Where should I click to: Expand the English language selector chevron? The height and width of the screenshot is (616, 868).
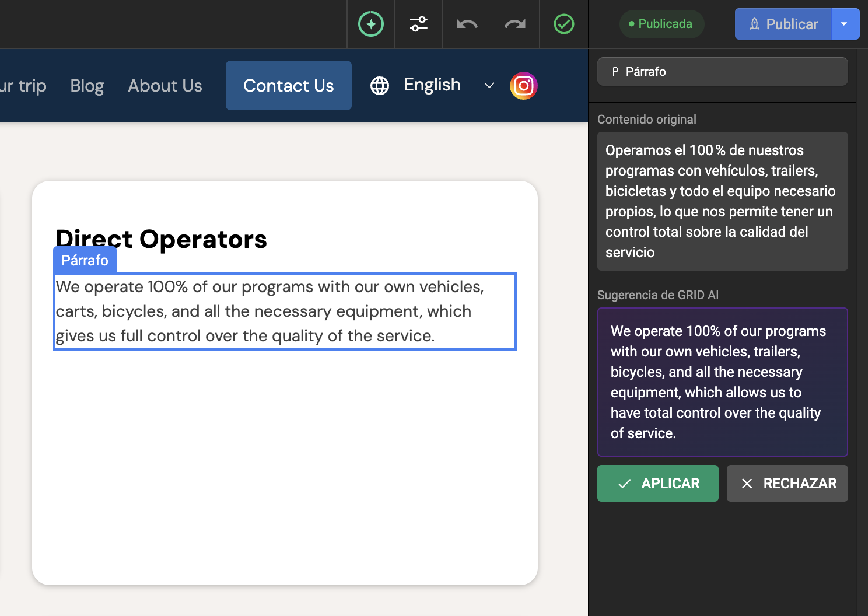489,86
